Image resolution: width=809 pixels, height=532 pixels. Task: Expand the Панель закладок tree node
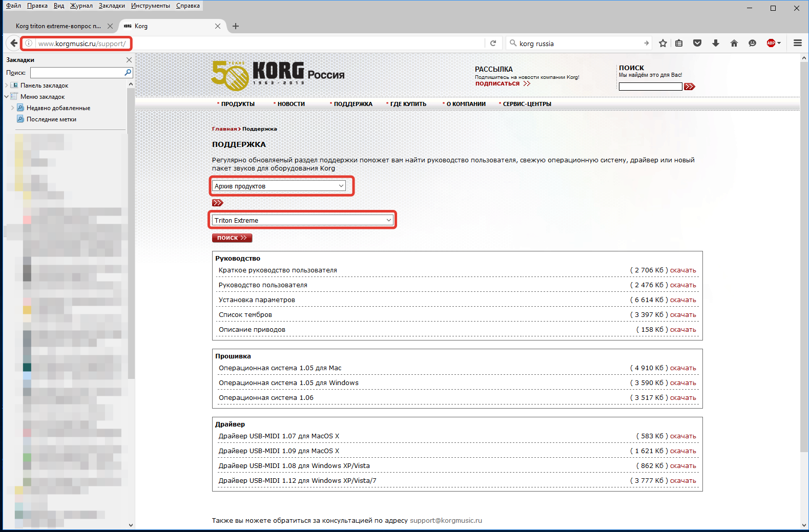[7, 86]
